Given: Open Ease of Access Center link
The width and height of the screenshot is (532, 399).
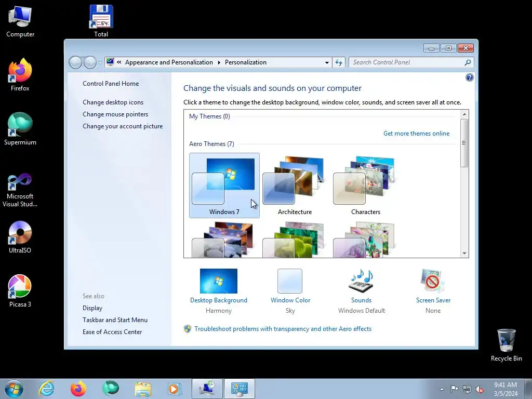Looking at the screenshot, I should (112, 332).
